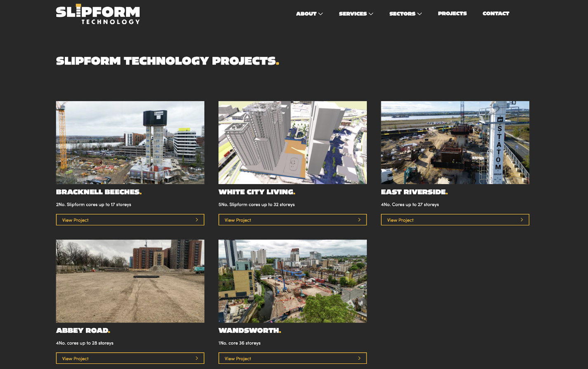Select the Abbey Road heading
This screenshot has height=369, width=588.
point(83,330)
